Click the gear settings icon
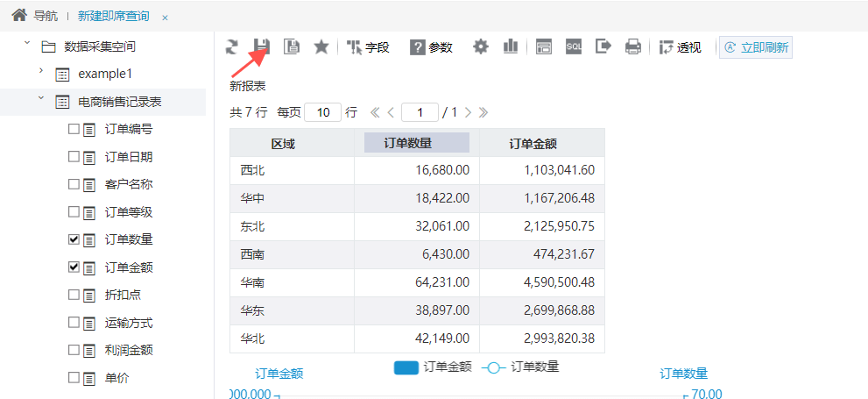The image size is (868, 399). pyautogui.click(x=481, y=47)
